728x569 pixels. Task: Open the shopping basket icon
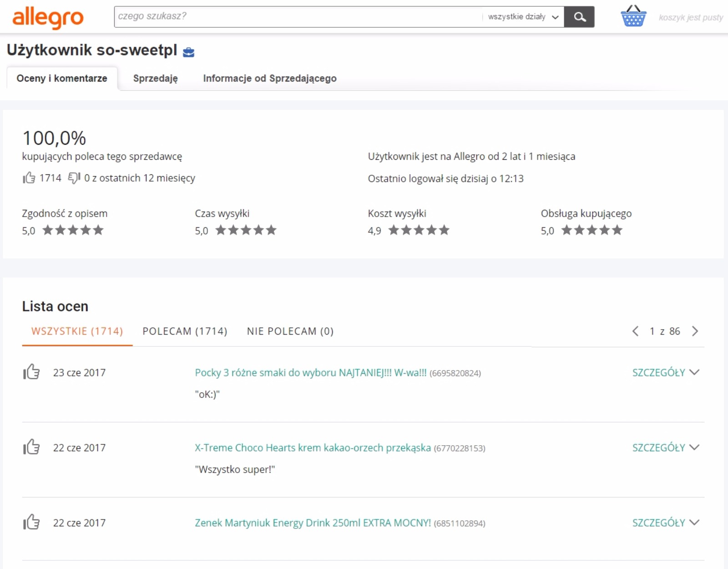(x=633, y=16)
